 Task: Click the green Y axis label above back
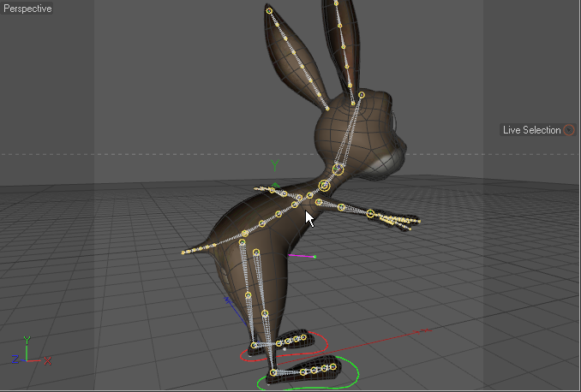(x=274, y=165)
